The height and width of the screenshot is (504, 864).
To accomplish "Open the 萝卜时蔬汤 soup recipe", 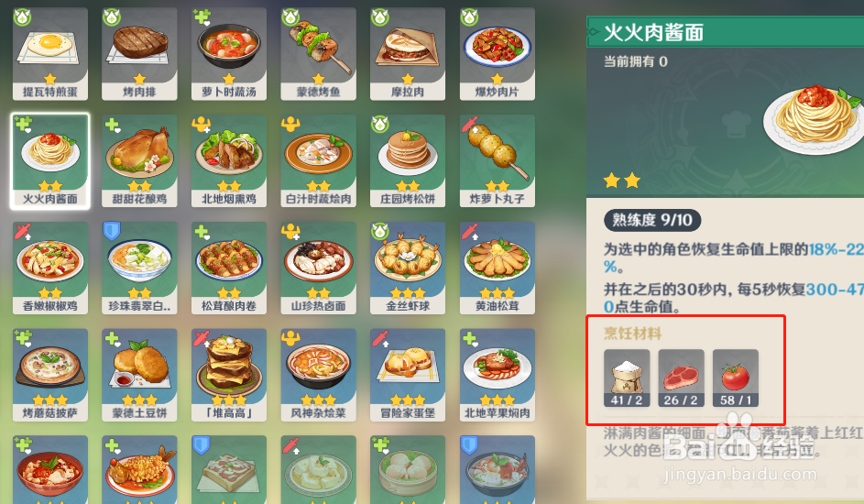I will pyautogui.click(x=229, y=54).
